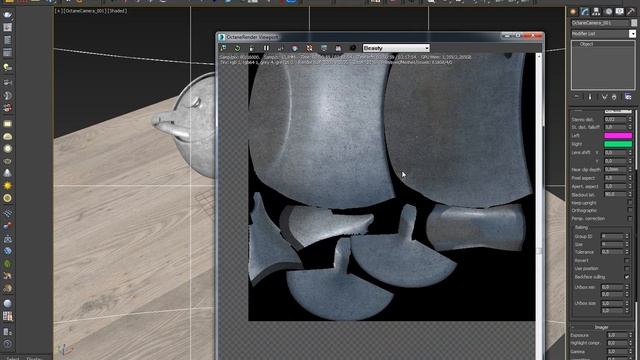Click the Near clip depth value field
Screen dimensions: 640x360
(615, 169)
